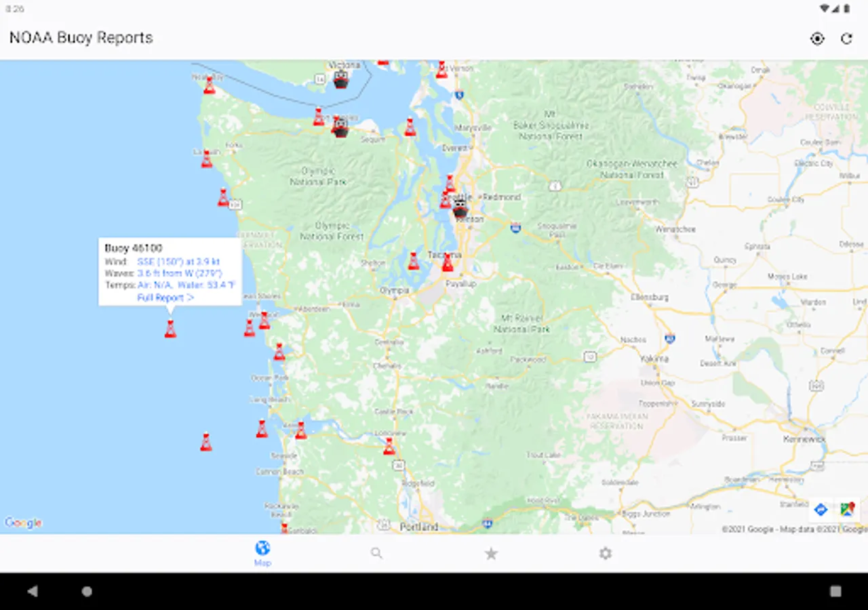Tap the Kennewick city label
Image resolution: width=868 pixels, height=610 pixels.
pos(804,439)
